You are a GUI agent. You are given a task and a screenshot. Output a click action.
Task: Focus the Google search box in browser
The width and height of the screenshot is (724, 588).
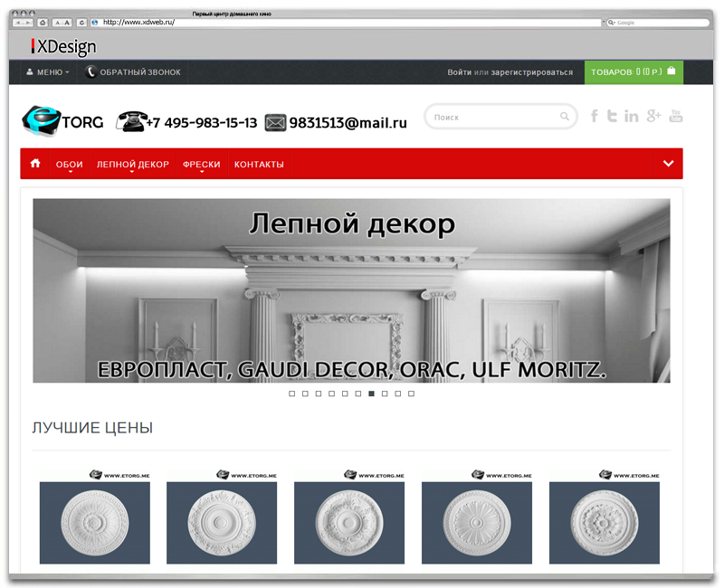coord(658,22)
